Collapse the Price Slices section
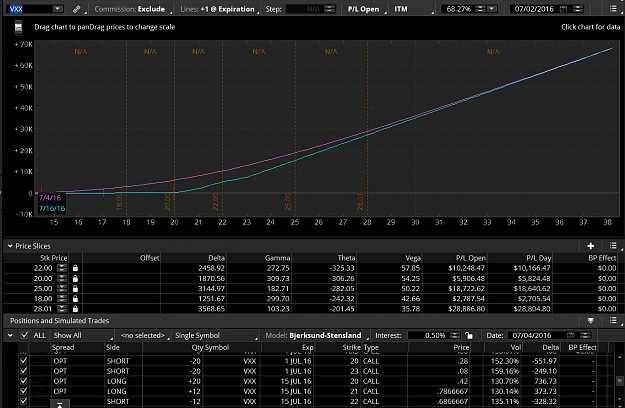The image size is (625, 408). 10,246
